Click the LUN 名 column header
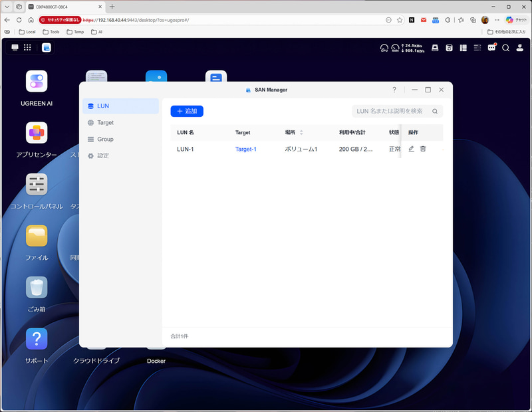Image resolution: width=532 pixels, height=412 pixels. (x=186, y=133)
